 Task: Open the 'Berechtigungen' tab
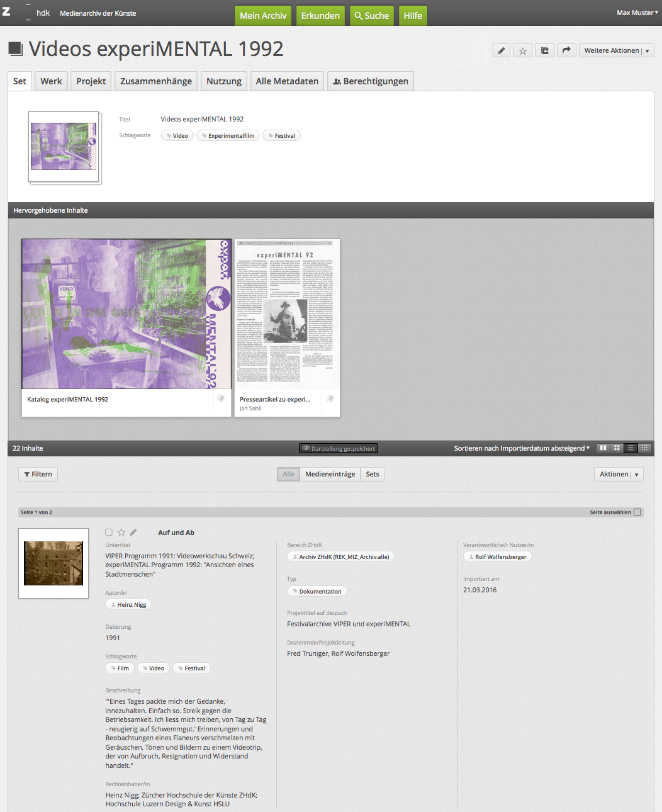pos(370,81)
